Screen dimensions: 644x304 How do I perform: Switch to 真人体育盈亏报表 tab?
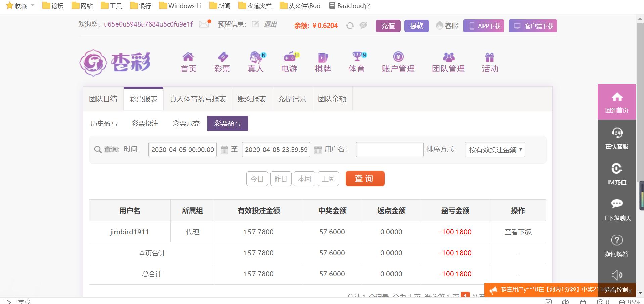tap(197, 99)
